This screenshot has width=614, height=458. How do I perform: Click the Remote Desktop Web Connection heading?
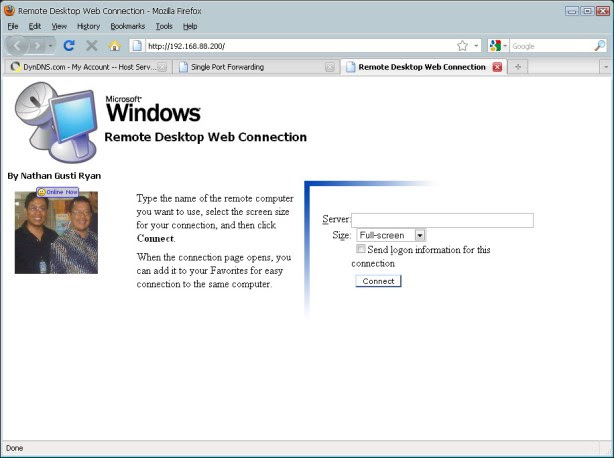[x=205, y=137]
